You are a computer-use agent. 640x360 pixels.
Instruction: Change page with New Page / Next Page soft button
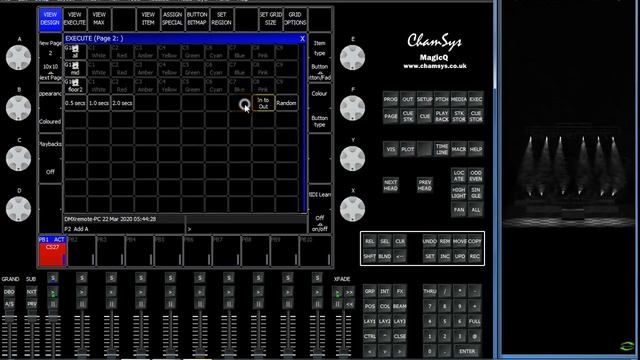[51, 58]
